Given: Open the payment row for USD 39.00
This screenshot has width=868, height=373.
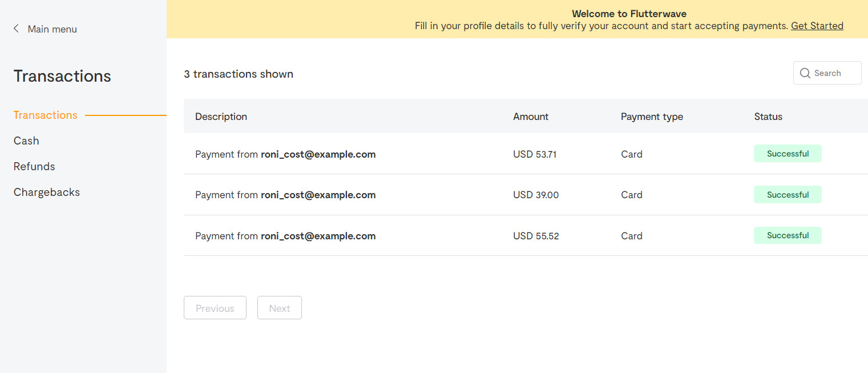Looking at the screenshot, I should (x=526, y=195).
